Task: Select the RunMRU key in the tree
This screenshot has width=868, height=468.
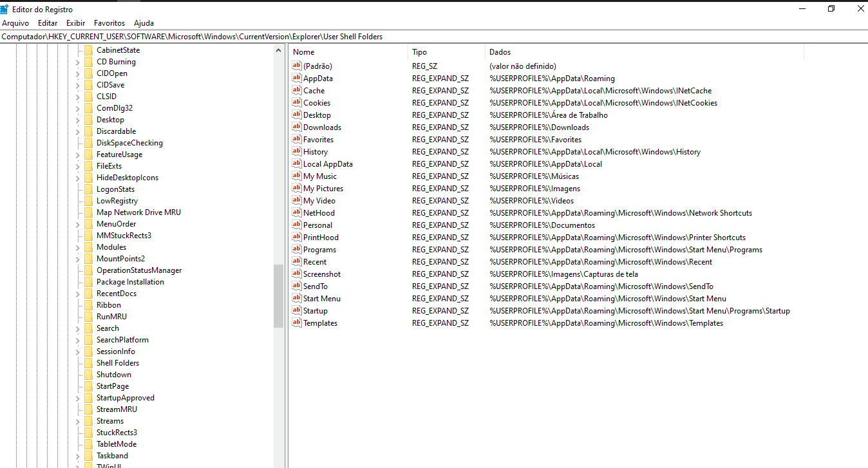Action: pyautogui.click(x=111, y=317)
